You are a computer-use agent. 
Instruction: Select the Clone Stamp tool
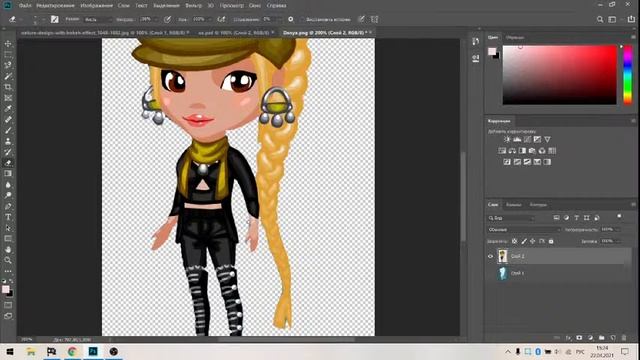point(8,141)
